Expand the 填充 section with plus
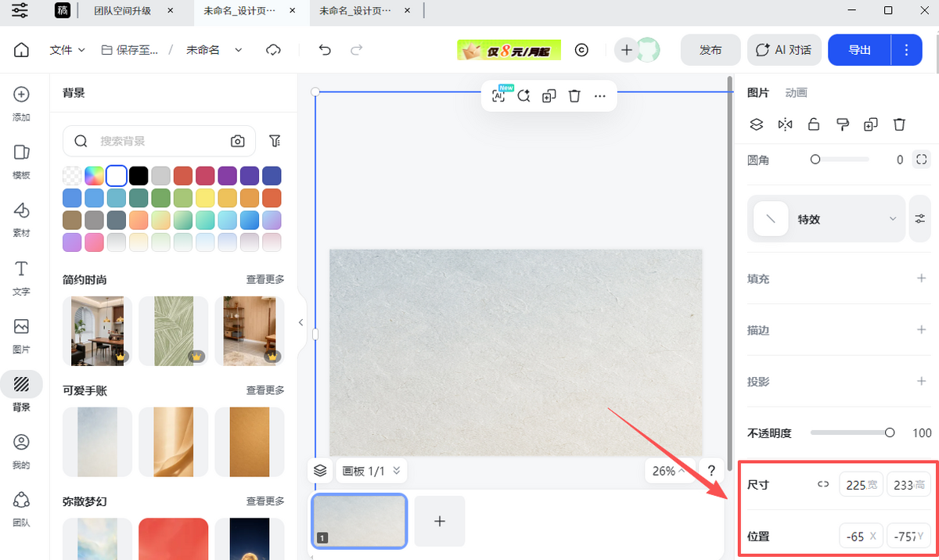Image resolution: width=939 pixels, height=560 pixels. point(921,278)
